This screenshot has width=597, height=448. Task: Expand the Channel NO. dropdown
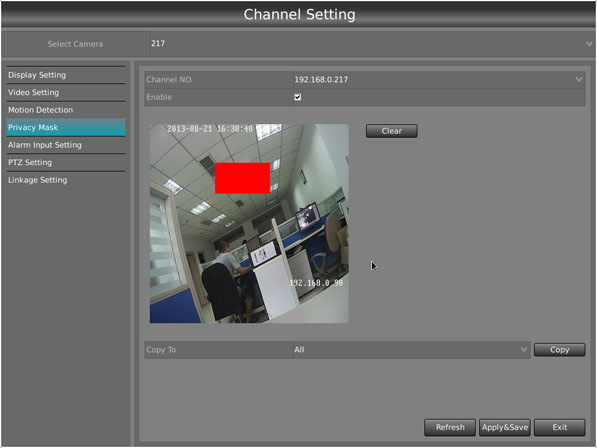coord(579,80)
